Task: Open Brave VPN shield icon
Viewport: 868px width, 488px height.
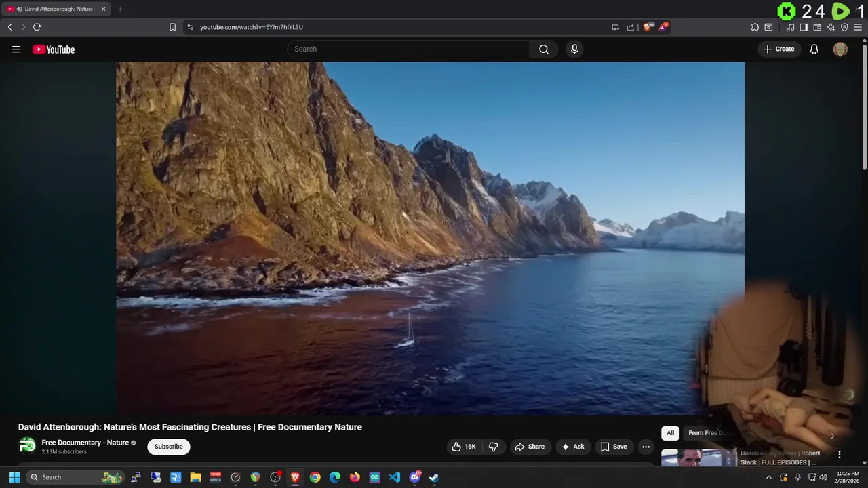Action: 844,27
